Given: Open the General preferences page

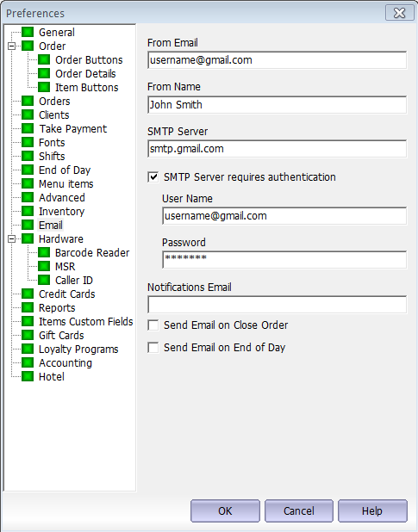Looking at the screenshot, I should point(56,32).
